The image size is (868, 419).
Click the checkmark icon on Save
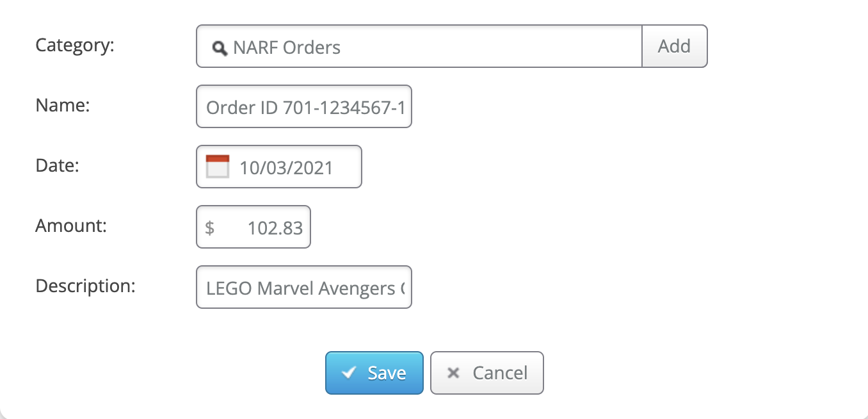(349, 373)
